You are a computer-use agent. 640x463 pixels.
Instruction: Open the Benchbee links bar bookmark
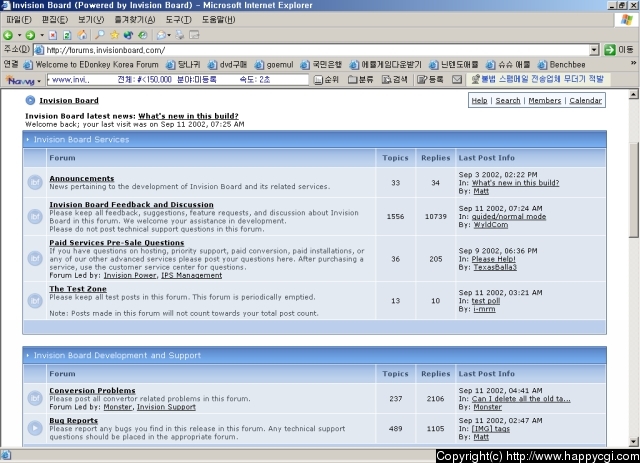561,65
